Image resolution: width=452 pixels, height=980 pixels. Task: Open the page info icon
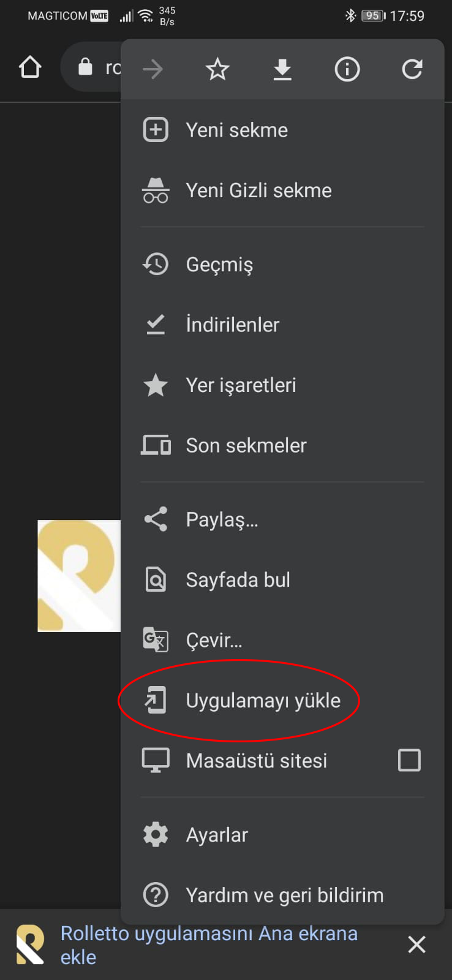coord(347,69)
